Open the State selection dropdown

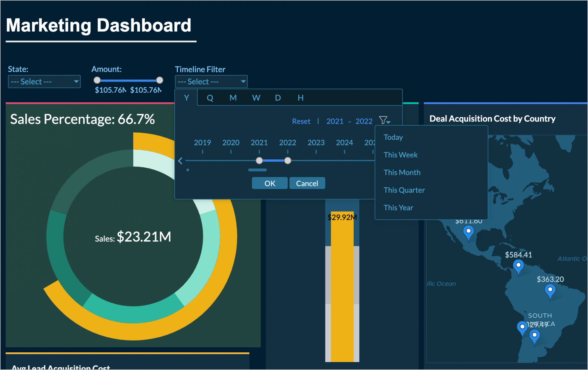pyautogui.click(x=44, y=81)
